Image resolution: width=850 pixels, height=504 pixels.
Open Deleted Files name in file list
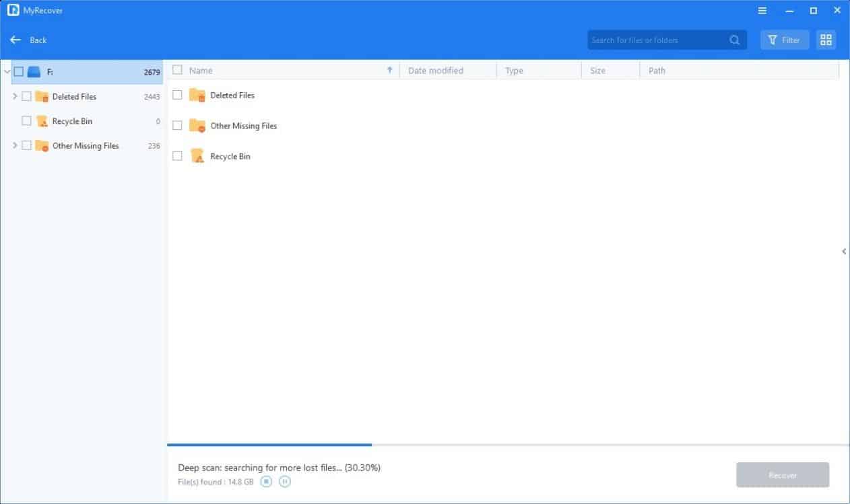point(232,96)
